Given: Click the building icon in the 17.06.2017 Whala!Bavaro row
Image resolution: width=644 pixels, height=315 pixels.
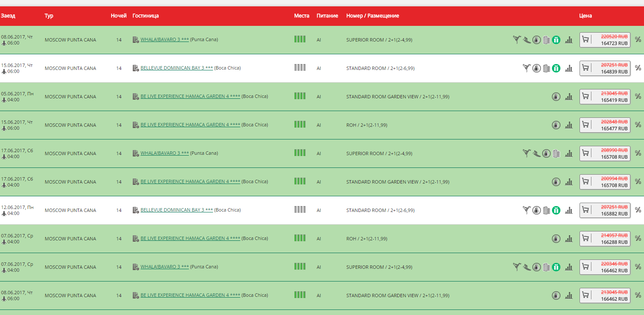Looking at the screenshot, I should pos(556,153).
